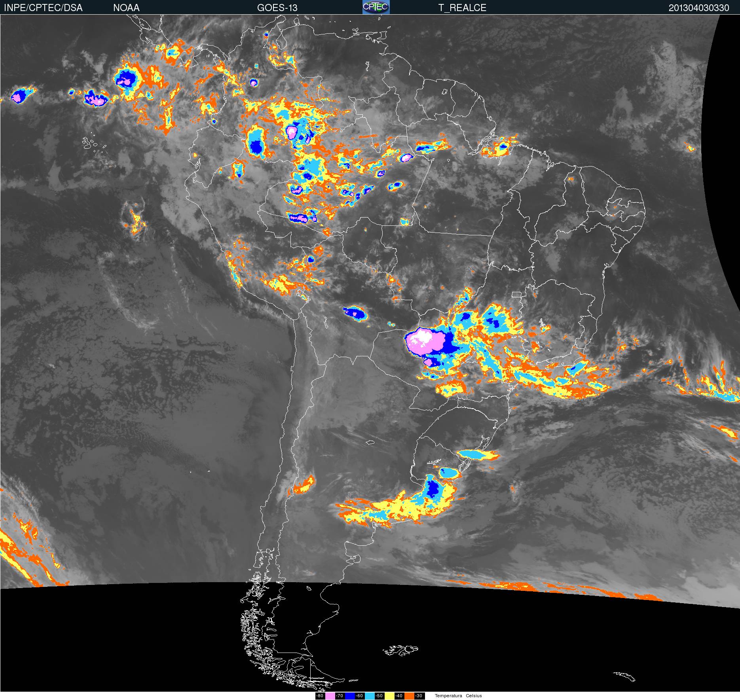Click the 201304030330 timestamp
Screen dimensions: 740x700
coord(699,8)
